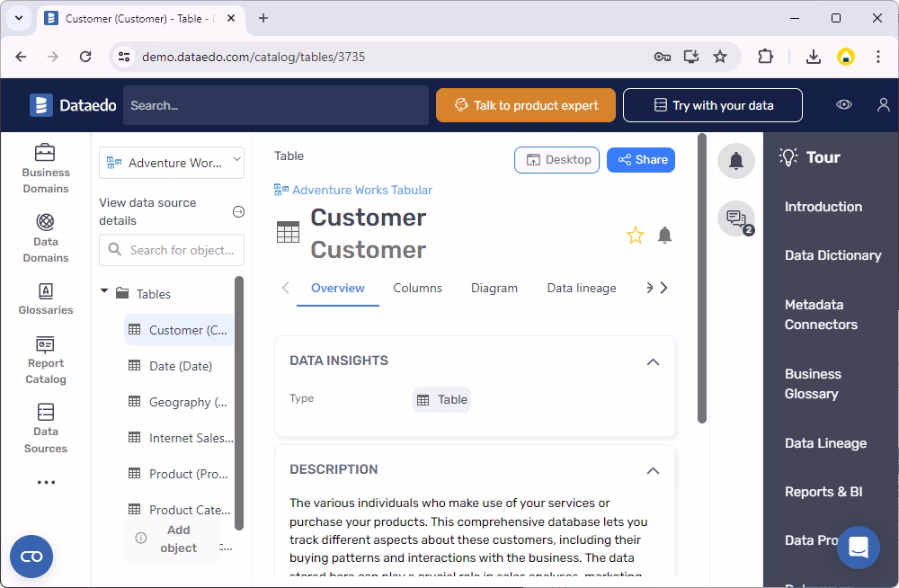899x588 pixels.
Task: Open the Glossaries sidebar section
Action: click(x=45, y=298)
